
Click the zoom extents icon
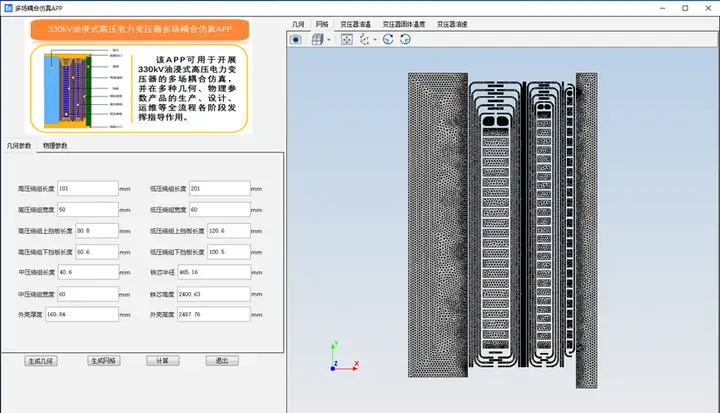click(347, 40)
